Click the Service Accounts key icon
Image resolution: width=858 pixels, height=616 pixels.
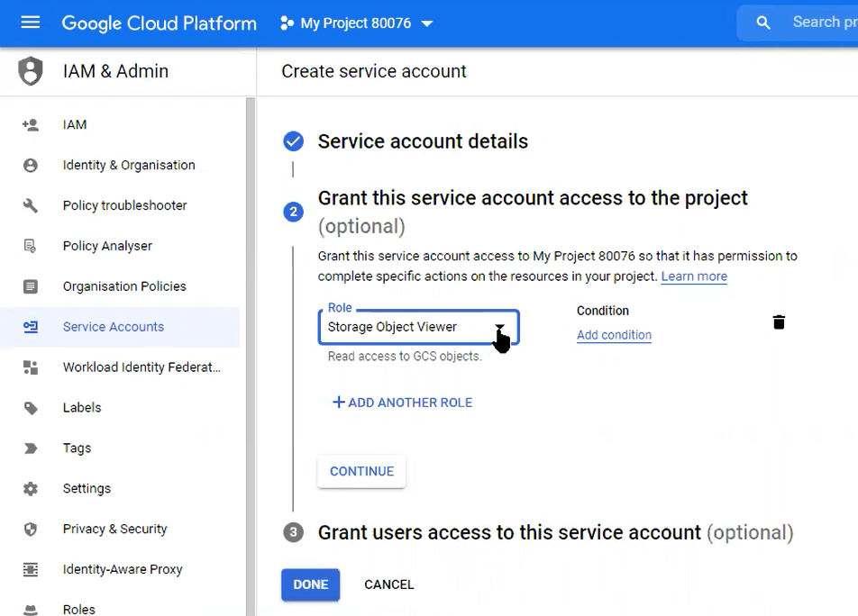31,327
